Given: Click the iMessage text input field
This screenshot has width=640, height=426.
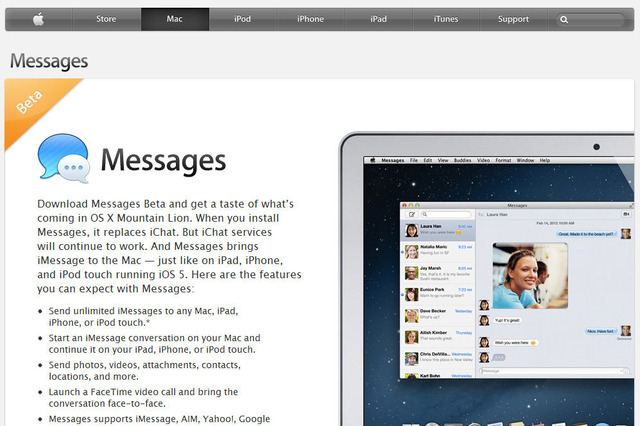Looking at the screenshot, I should pos(554,371).
